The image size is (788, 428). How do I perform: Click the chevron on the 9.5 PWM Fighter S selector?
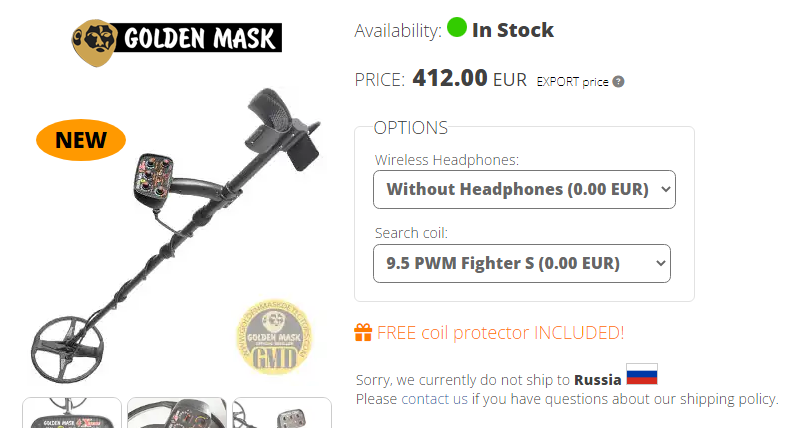click(x=660, y=263)
